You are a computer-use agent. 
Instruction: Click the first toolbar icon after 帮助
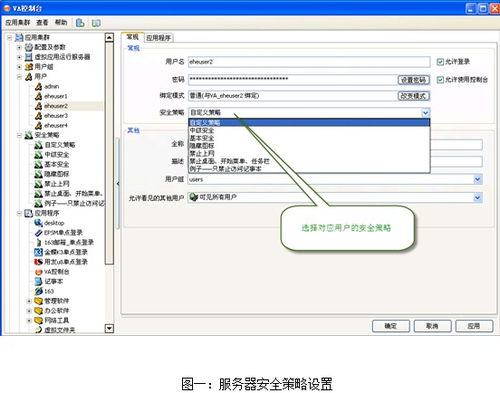(80, 23)
